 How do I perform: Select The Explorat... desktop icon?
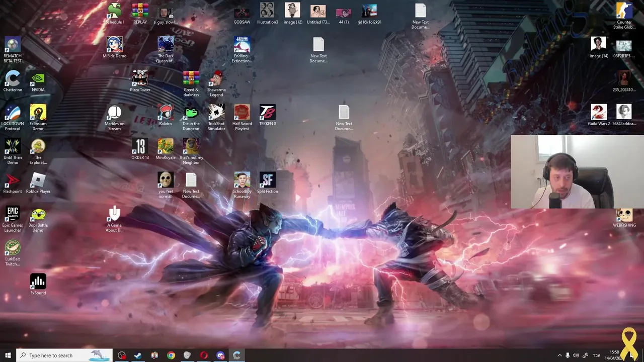click(38, 151)
